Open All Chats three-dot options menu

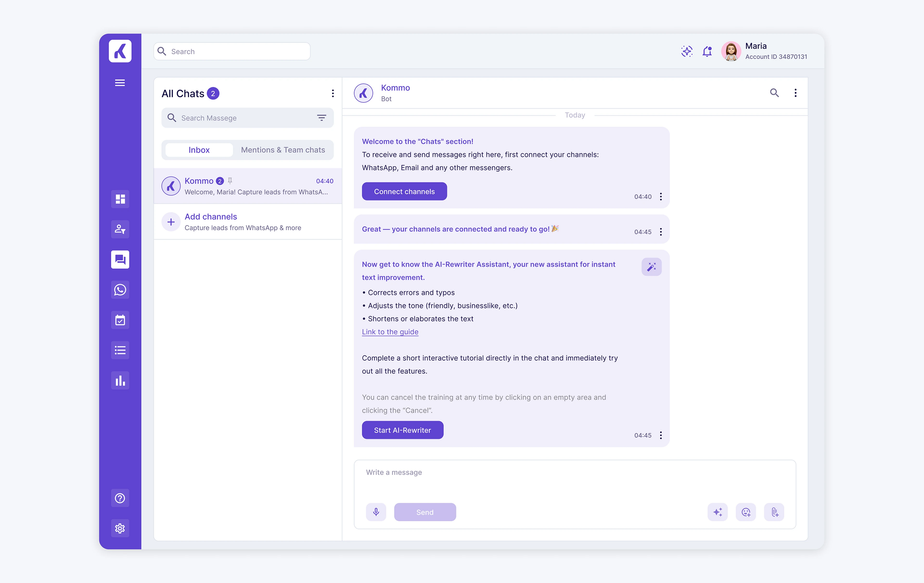[x=333, y=94]
